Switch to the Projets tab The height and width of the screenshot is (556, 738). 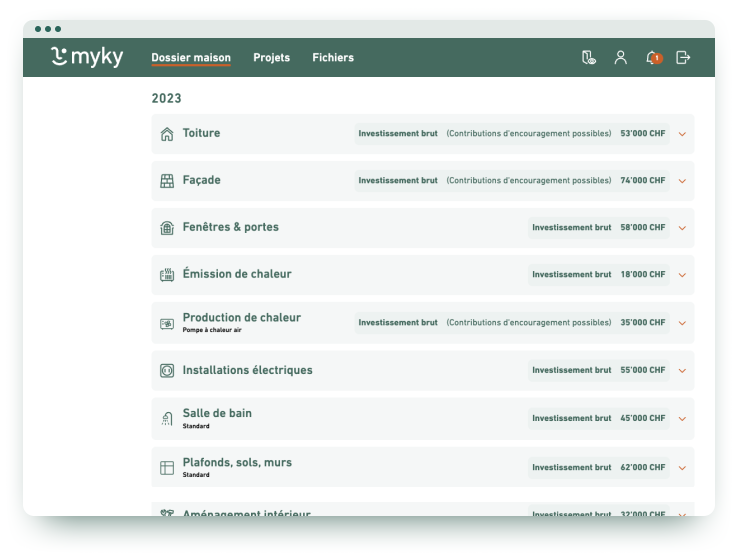[271, 57]
